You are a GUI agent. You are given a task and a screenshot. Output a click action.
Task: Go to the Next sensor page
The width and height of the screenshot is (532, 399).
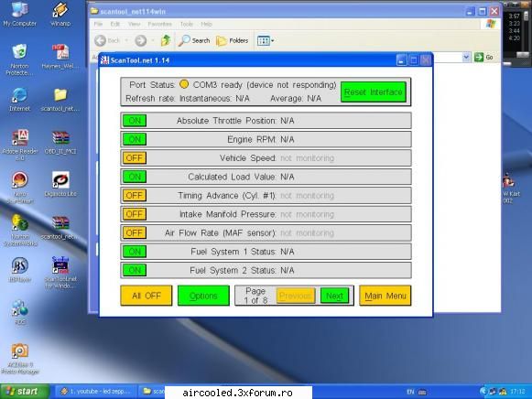tap(334, 296)
